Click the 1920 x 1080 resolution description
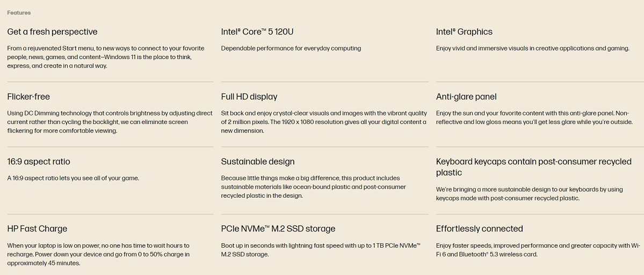This screenshot has height=275, width=644. (324, 122)
